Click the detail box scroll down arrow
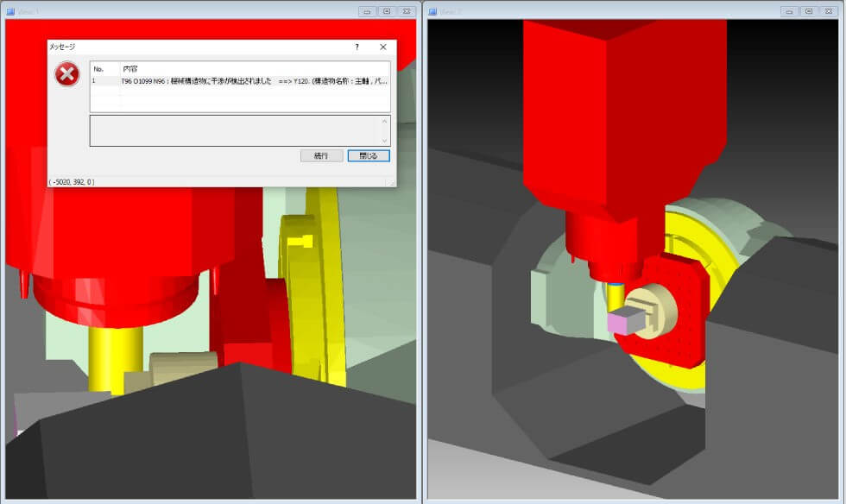The height and width of the screenshot is (504, 846). 385,140
